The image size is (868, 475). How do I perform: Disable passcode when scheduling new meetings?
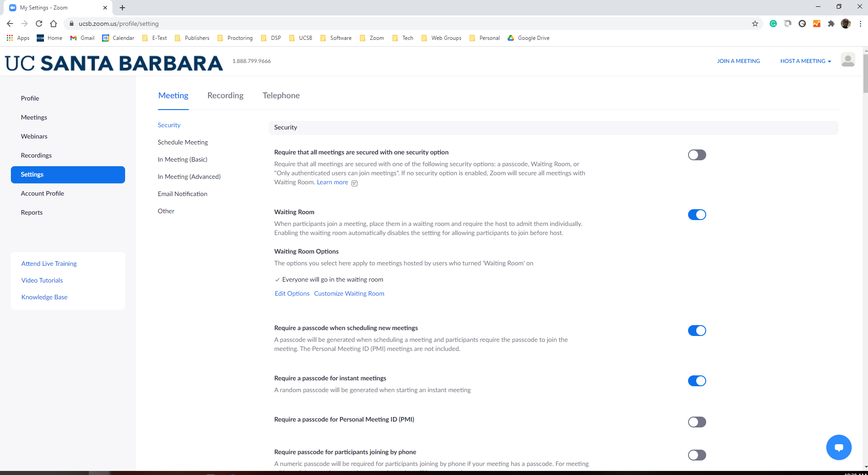point(697,331)
